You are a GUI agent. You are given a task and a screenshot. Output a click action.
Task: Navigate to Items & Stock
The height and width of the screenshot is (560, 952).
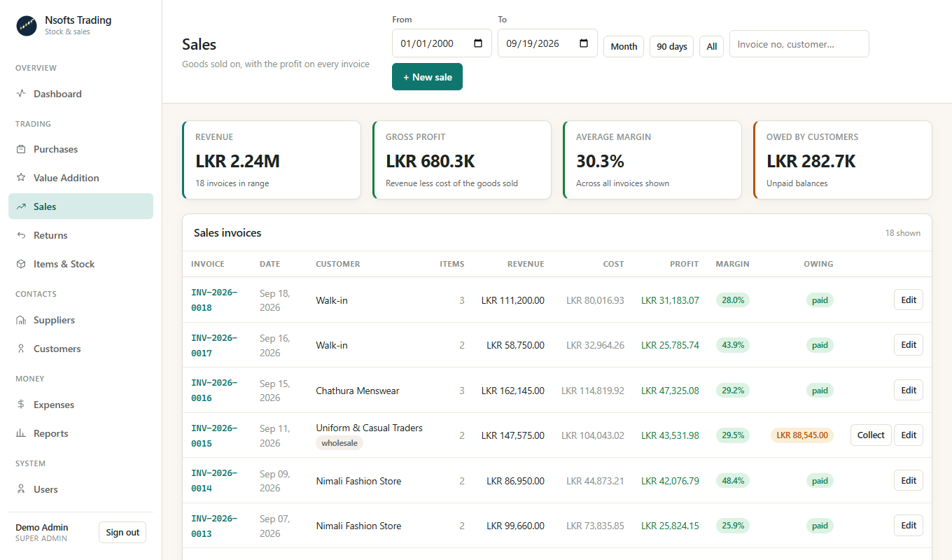tap(80, 264)
